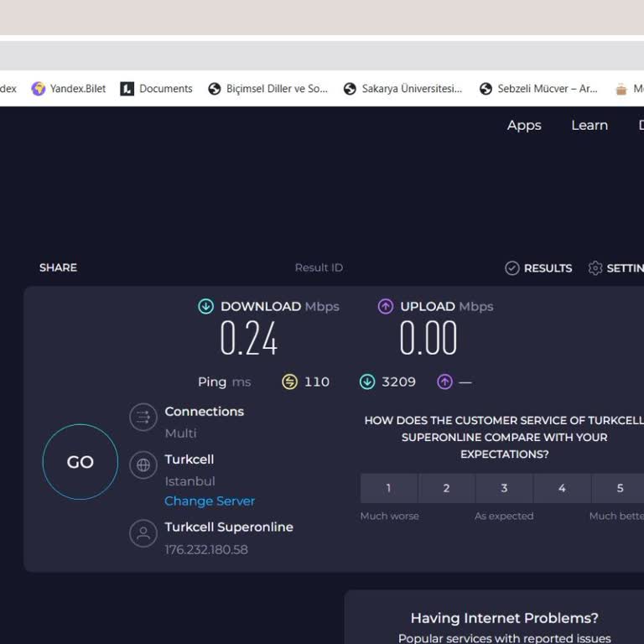Open Biçimsel Diller ve So... bookmark
Image resolution: width=644 pixels, height=644 pixels.
[x=267, y=88]
